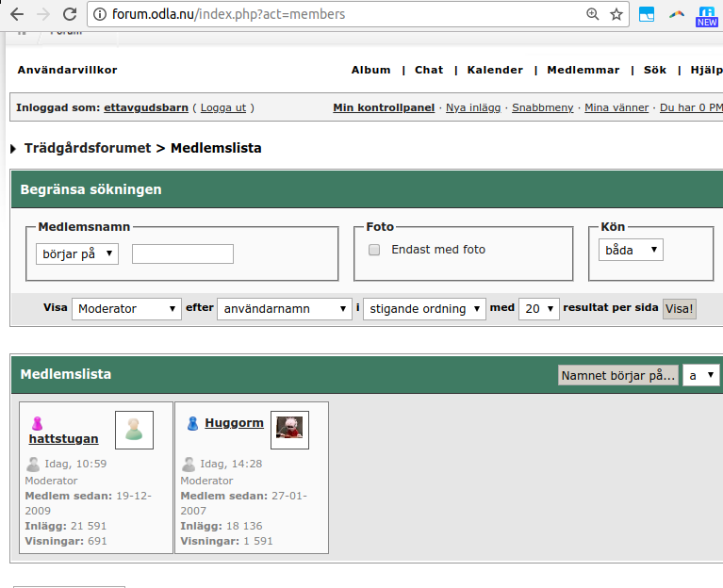The height and width of the screenshot is (588, 723).
Task: Expand the Moderator group dropdown
Action: 126,308
